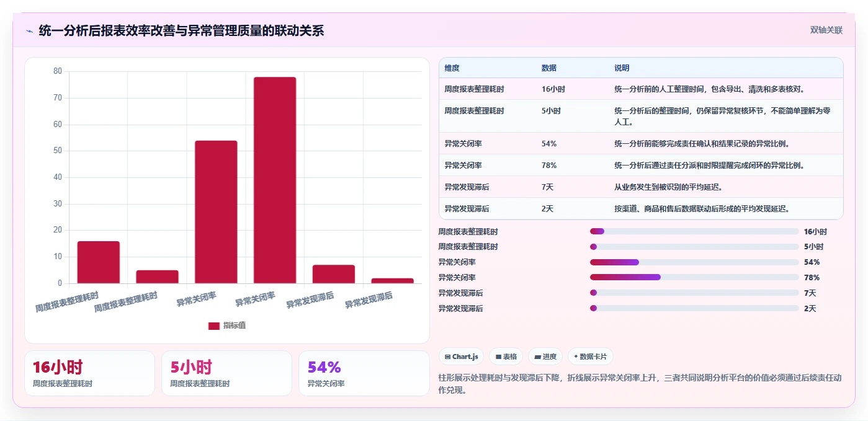Click the lightning icon before the page title
The width and height of the screenshot is (868, 421).
29,30
